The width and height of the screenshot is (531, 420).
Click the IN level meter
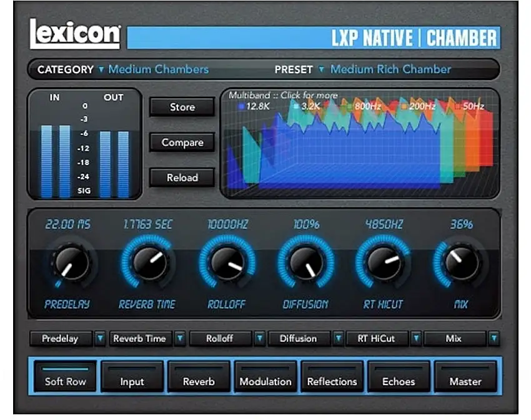tap(56, 161)
